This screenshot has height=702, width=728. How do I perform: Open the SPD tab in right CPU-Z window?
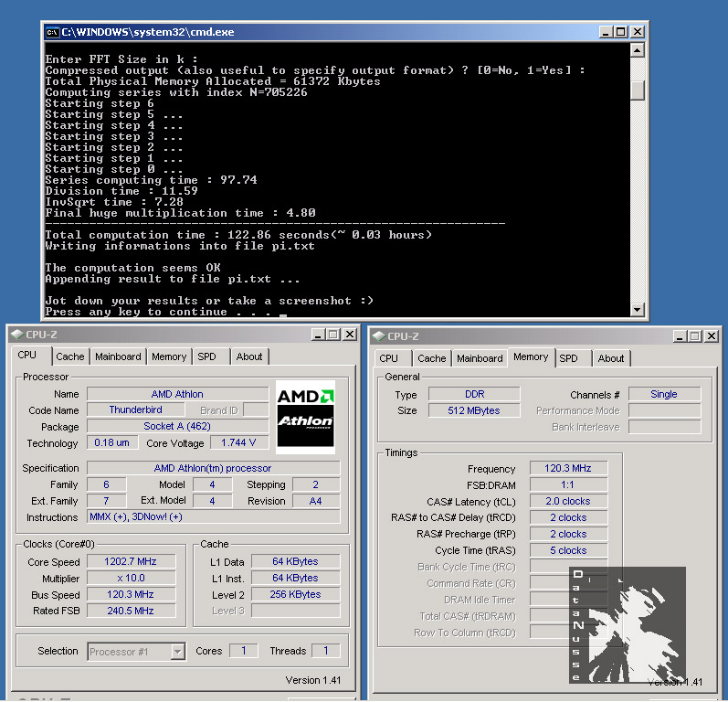pos(568,358)
